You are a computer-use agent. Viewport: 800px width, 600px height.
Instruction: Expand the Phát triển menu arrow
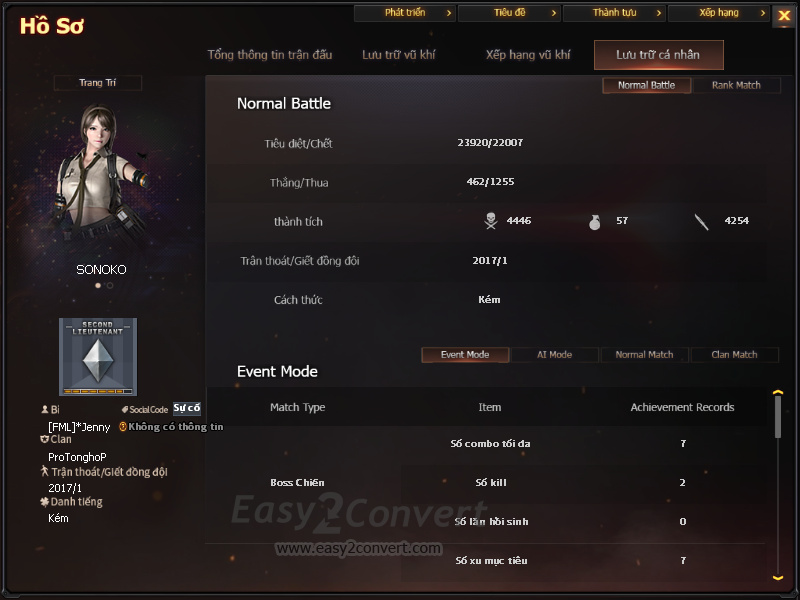449,13
